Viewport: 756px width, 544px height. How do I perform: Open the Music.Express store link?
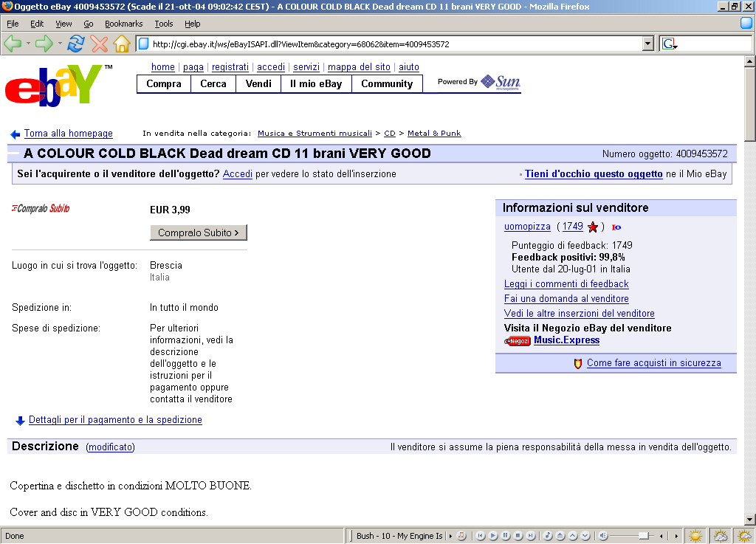click(566, 340)
